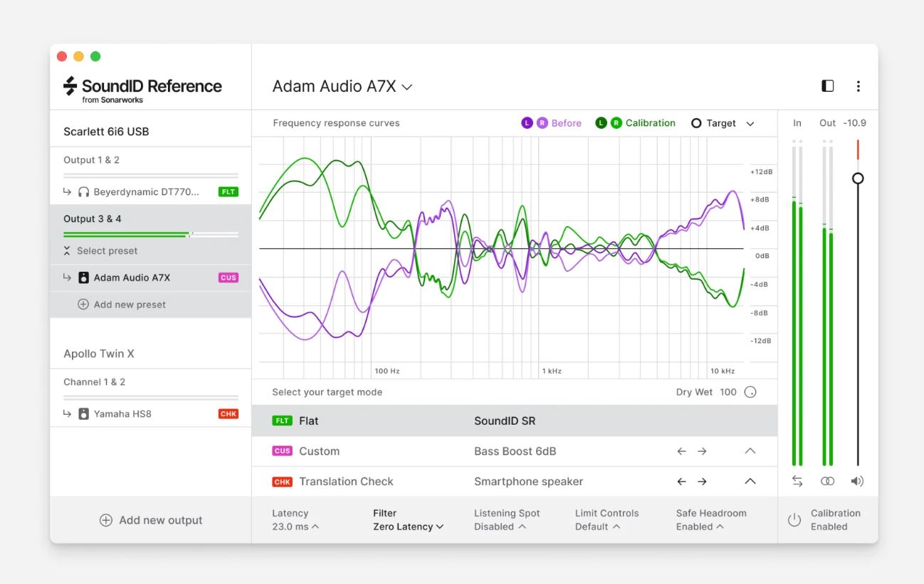Toggle Before left channel L curve
The height and width of the screenshot is (584, 924).
click(527, 123)
